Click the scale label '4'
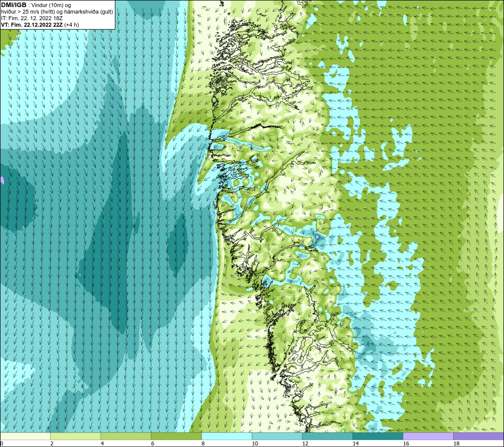504x447 pixels. [x=102, y=444]
